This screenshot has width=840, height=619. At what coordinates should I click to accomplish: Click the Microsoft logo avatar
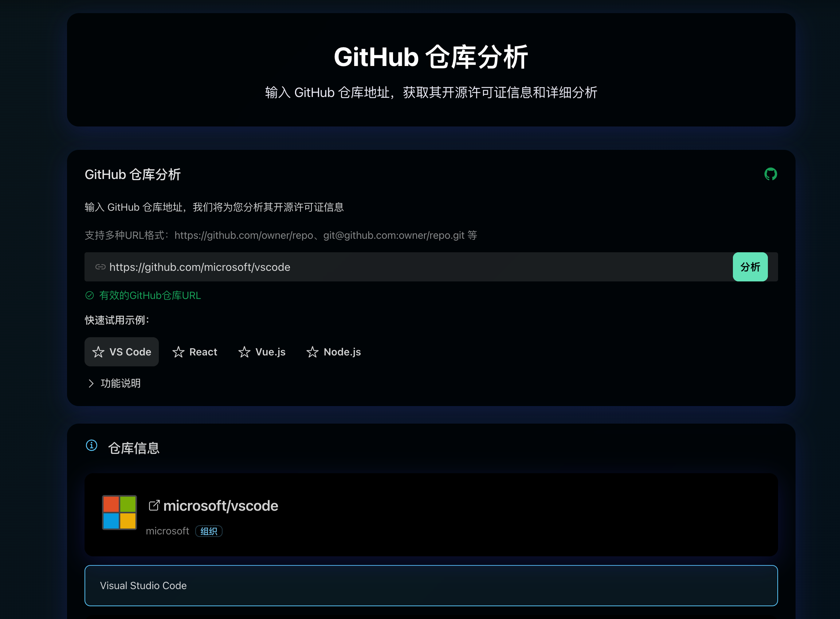tap(119, 512)
